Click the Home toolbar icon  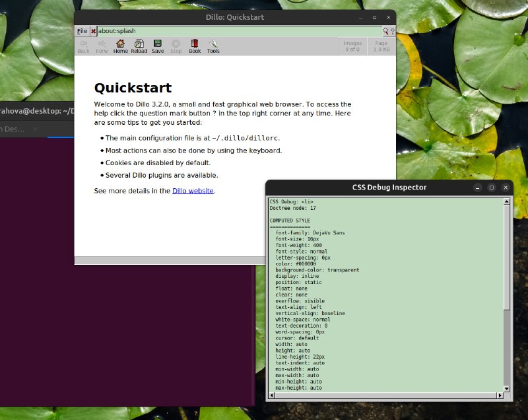pyautogui.click(x=120, y=46)
